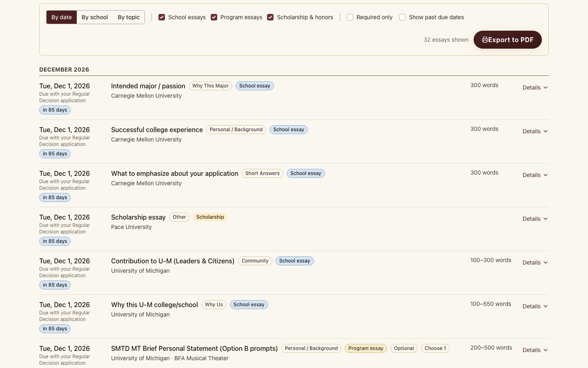Click the 200–500 words limit
588x368 pixels.
(x=491, y=348)
